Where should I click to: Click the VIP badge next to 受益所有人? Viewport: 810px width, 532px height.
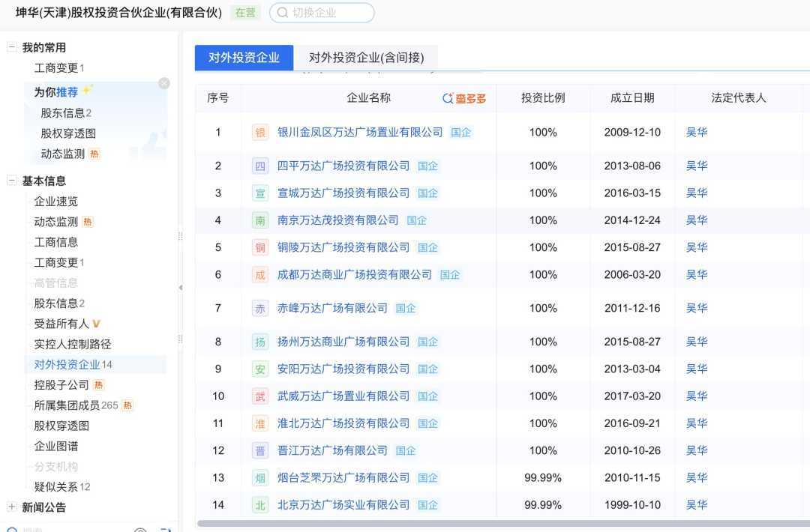[x=97, y=324]
